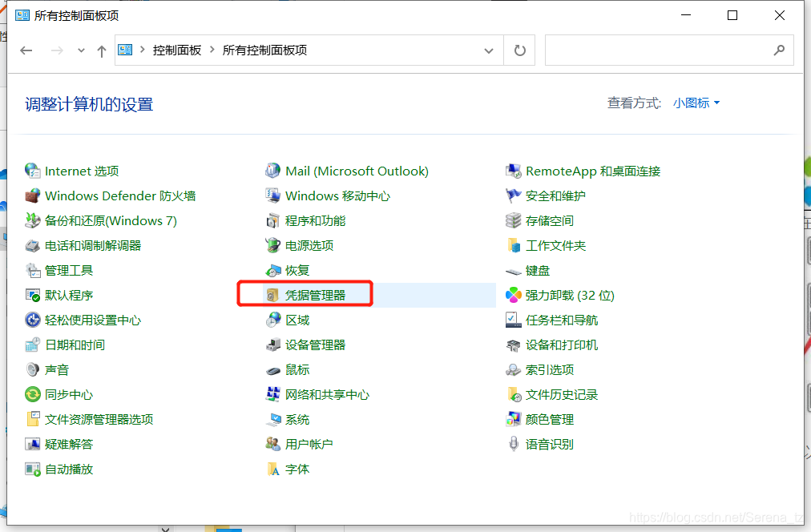Open the 同步中心 icon
This screenshot has width=811, height=532.
tap(33, 394)
